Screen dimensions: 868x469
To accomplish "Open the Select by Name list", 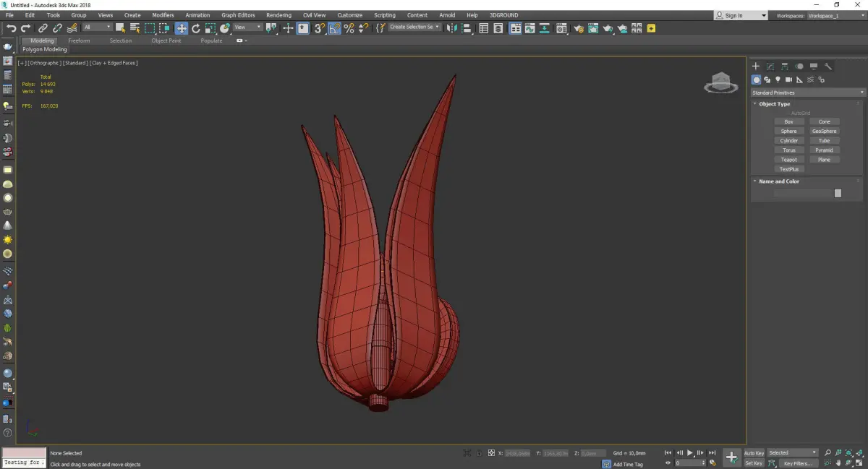I will 135,28.
